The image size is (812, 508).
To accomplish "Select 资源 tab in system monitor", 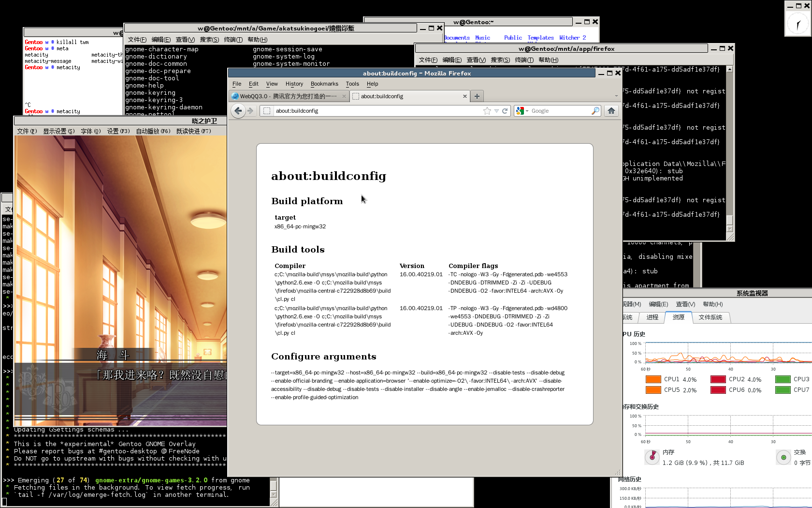I will pyautogui.click(x=679, y=317).
